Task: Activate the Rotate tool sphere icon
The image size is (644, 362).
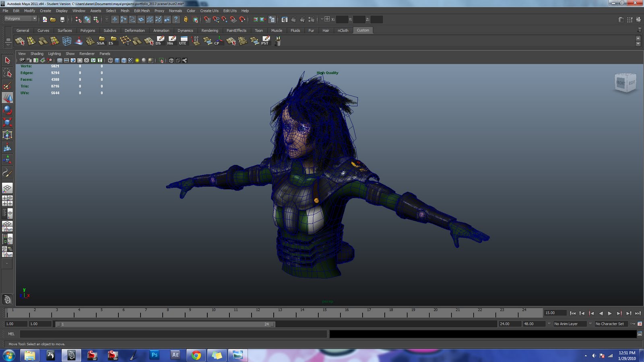Action: [7, 110]
